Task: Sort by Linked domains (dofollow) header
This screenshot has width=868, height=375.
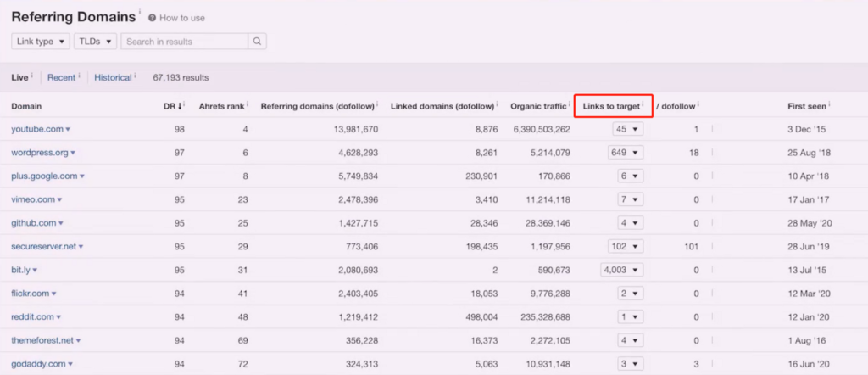Action: click(442, 106)
